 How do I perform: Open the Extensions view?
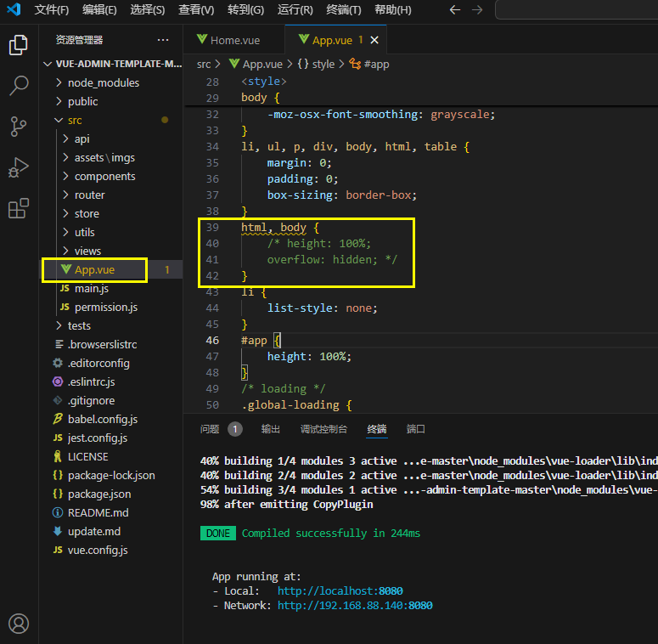point(19,208)
